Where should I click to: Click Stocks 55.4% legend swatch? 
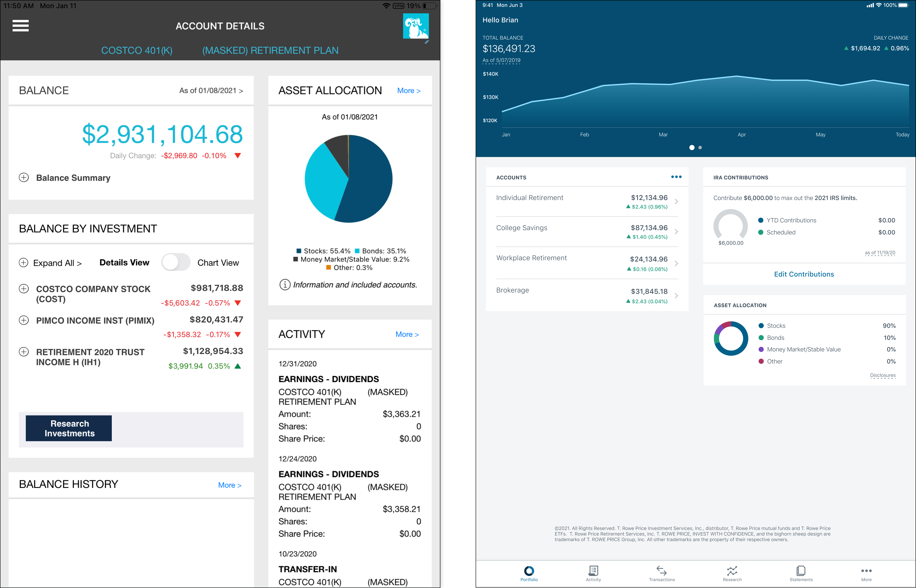pyautogui.click(x=299, y=251)
